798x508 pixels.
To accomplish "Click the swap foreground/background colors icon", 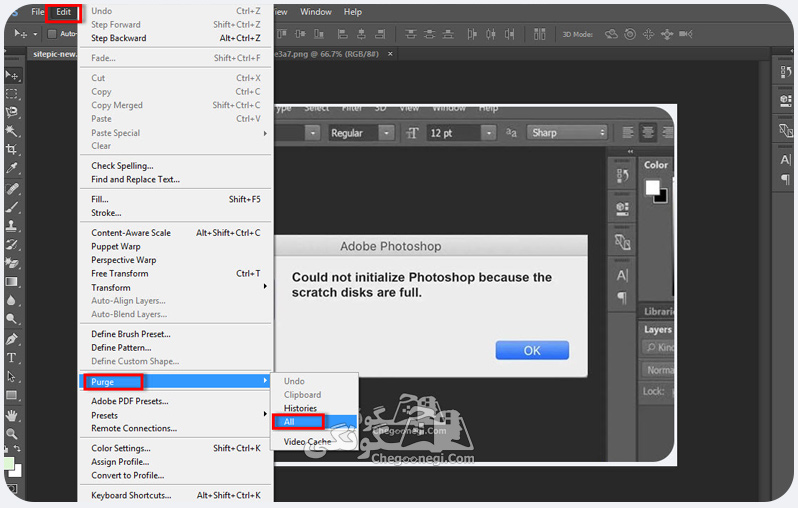I will pos(17,448).
